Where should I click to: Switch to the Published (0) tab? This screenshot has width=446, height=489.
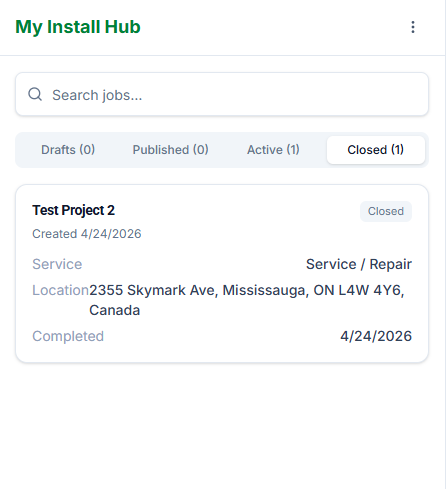click(x=170, y=150)
